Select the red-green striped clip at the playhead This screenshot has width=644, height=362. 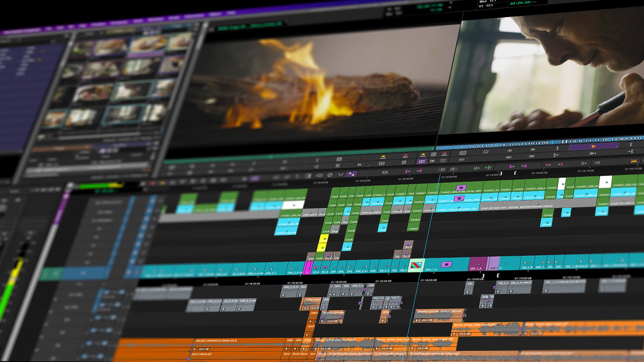416,265
